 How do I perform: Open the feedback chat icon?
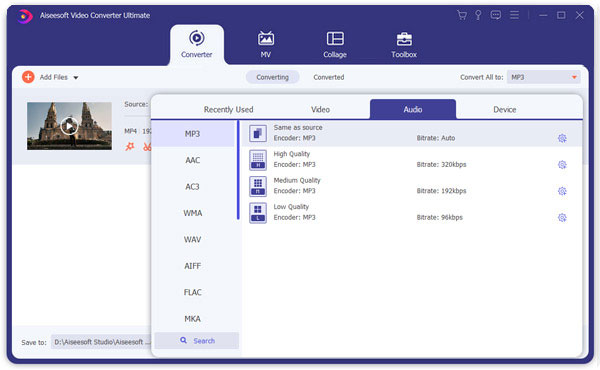(x=496, y=15)
